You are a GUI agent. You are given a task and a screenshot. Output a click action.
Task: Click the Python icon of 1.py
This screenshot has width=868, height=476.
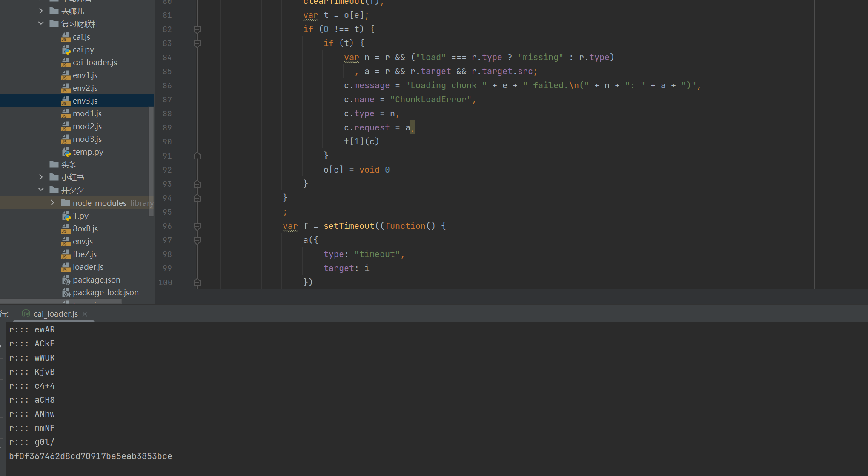(66, 216)
